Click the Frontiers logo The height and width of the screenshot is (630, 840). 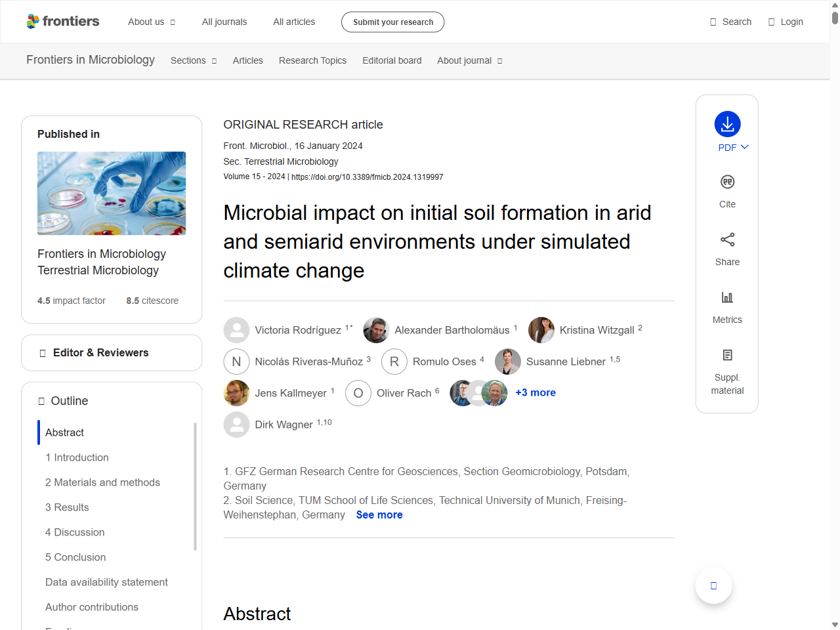tap(63, 22)
